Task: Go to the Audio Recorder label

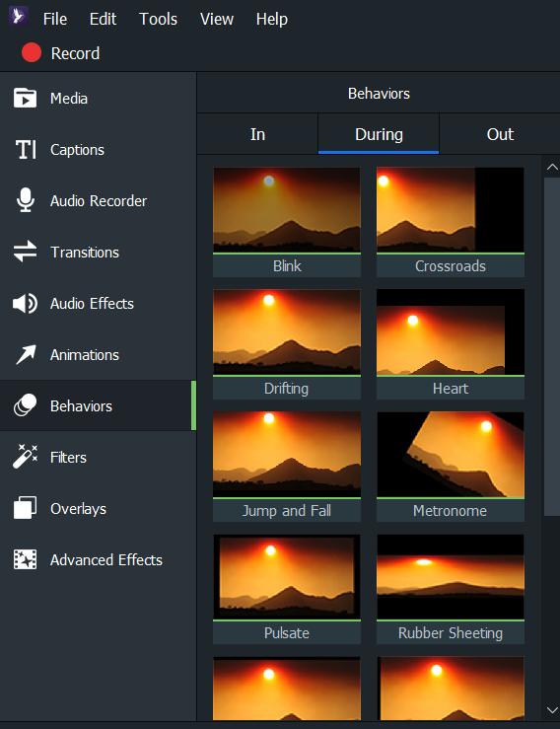Action: coord(99,201)
